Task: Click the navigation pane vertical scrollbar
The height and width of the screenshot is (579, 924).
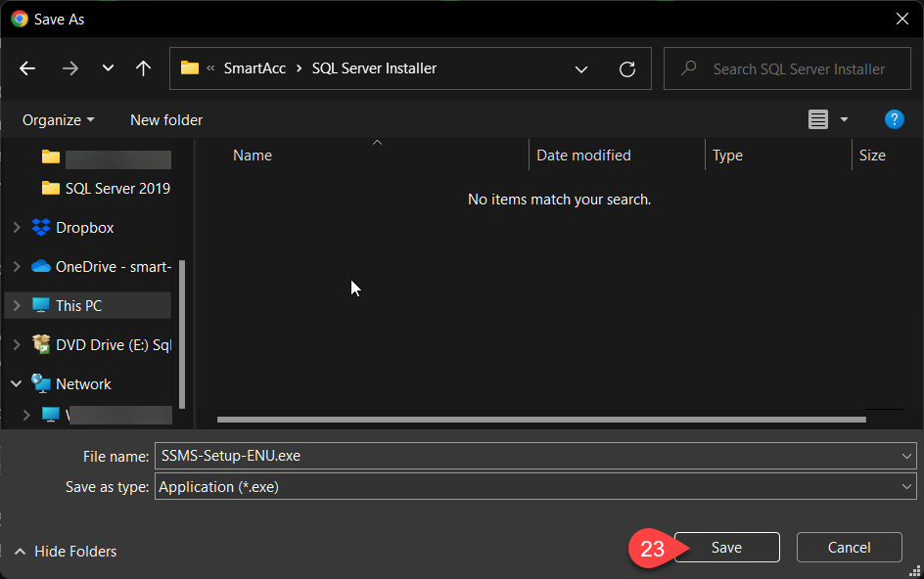Action: (x=181, y=334)
